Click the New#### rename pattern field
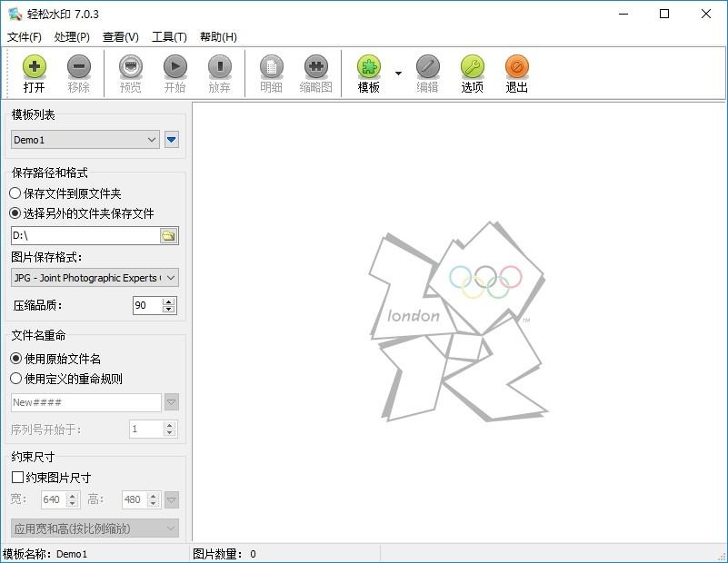The height and width of the screenshot is (563, 728). pos(86,402)
